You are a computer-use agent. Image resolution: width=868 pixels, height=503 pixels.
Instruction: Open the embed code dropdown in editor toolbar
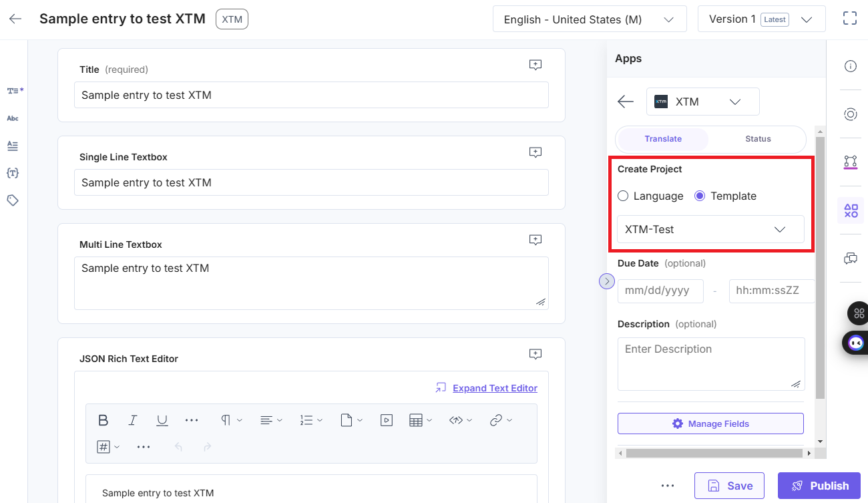pos(461,420)
